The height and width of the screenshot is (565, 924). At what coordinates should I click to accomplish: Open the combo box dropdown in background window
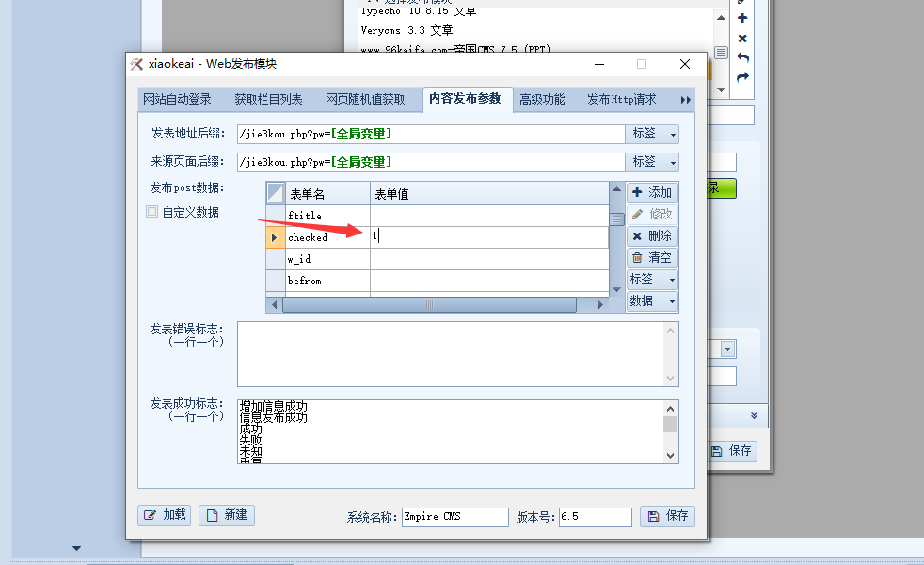pyautogui.click(x=727, y=349)
